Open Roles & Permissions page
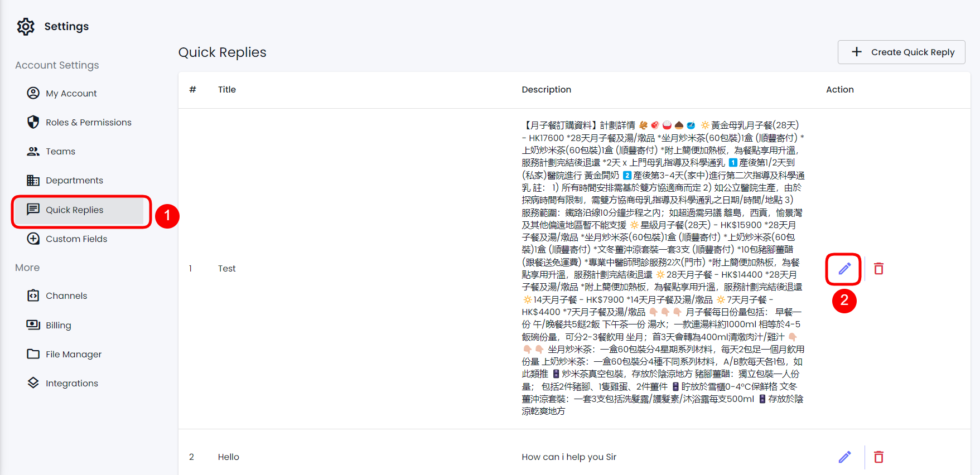Image resolution: width=980 pixels, height=475 pixels. [x=88, y=122]
